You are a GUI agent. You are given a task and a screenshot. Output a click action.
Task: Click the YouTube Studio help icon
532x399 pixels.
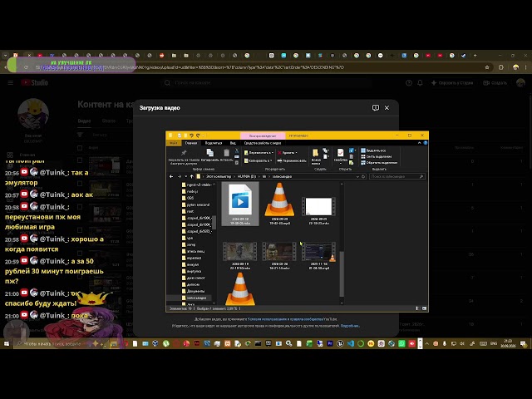[409, 83]
